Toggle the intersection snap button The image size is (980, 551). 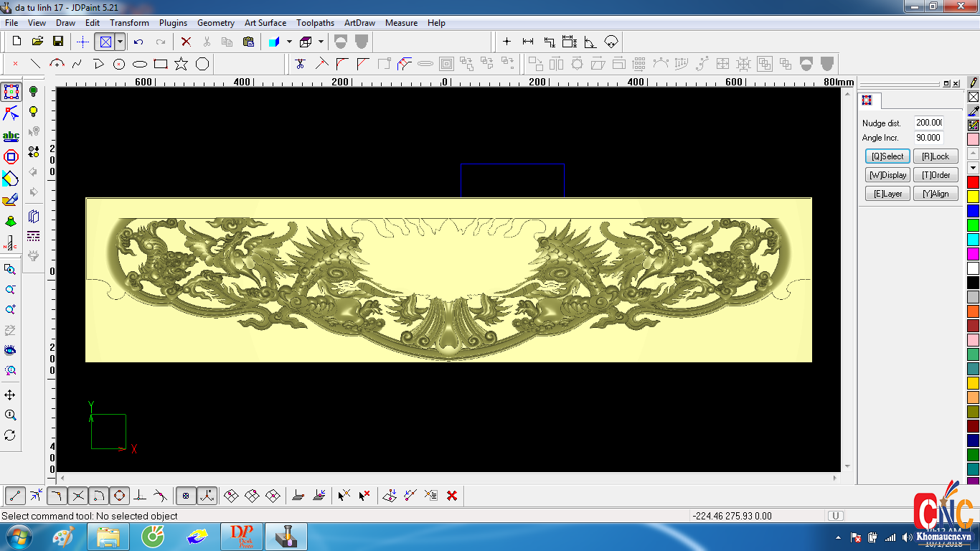click(x=78, y=495)
